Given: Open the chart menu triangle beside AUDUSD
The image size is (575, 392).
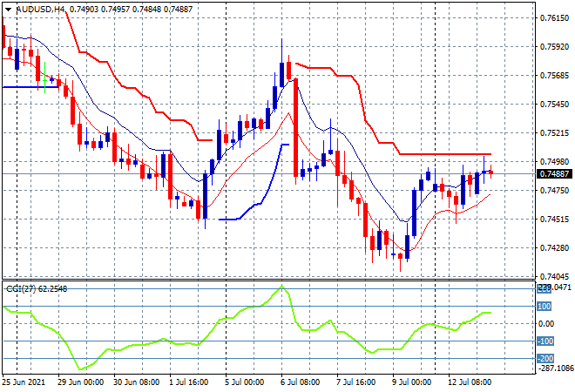Looking at the screenshot, I should (8, 8).
